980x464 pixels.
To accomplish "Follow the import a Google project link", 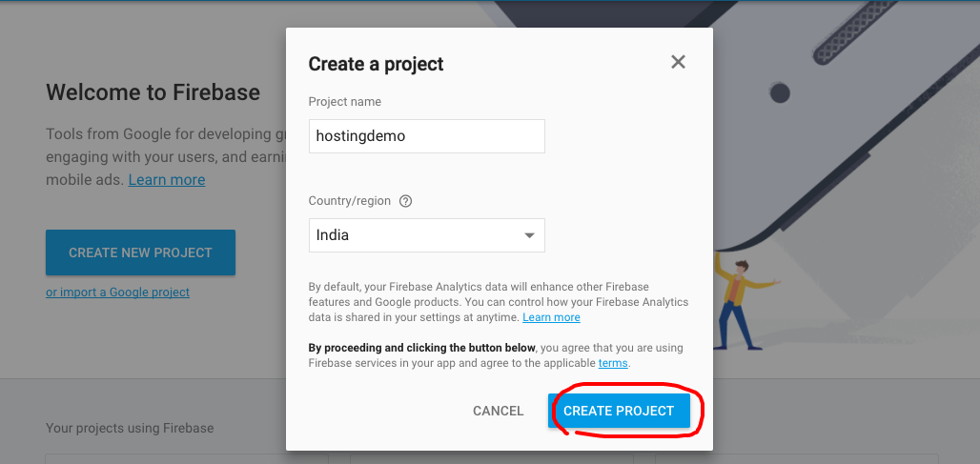I will coord(117,293).
